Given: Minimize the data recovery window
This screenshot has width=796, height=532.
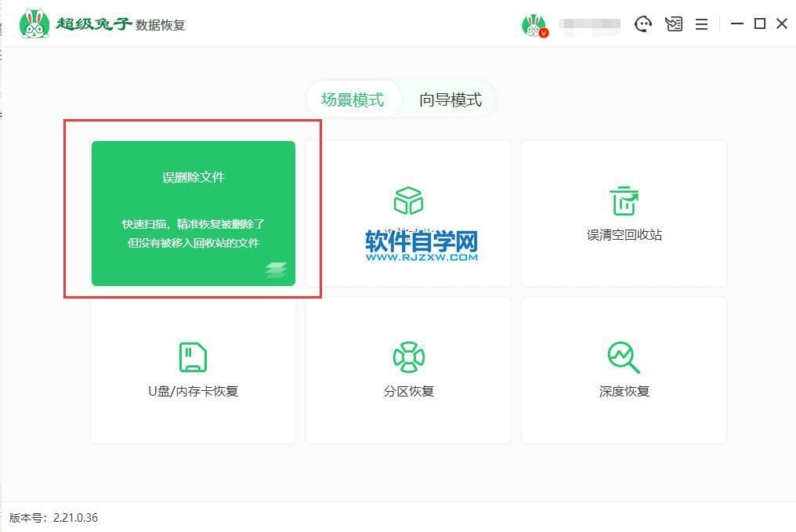Looking at the screenshot, I should pos(736,24).
